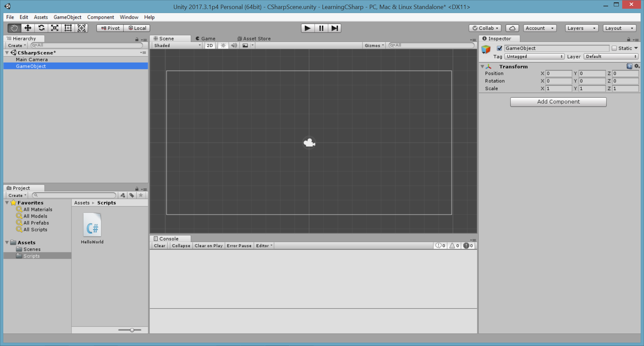The height and width of the screenshot is (346, 644).
Task: Select the Rotate tool
Action: 41,28
